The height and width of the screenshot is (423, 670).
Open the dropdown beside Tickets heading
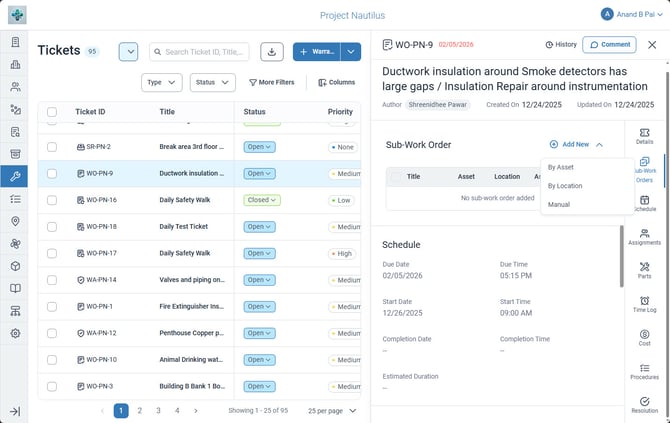128,52
